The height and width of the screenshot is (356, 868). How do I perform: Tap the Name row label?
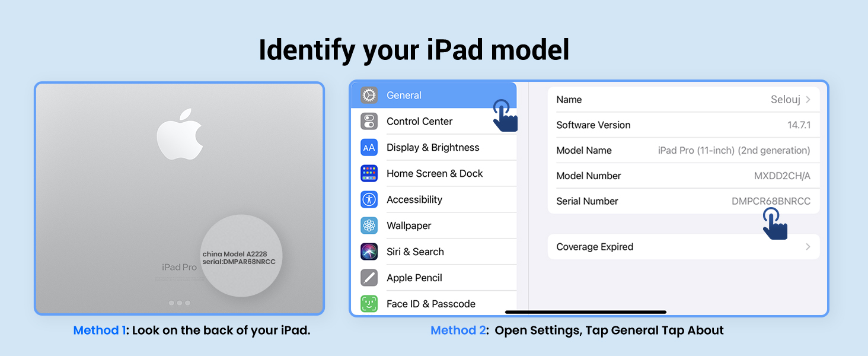tap(569, 100)
